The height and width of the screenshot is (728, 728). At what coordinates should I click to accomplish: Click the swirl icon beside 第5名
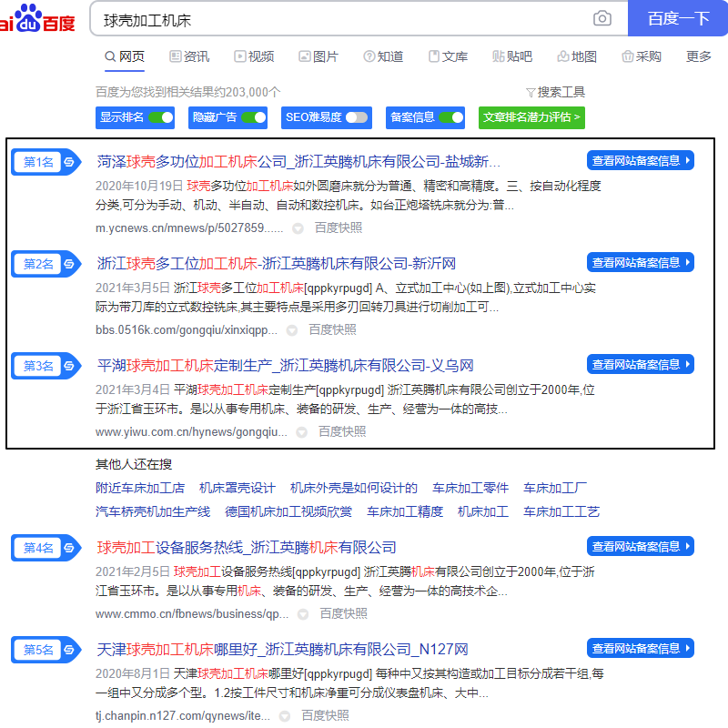tap(69, 650)
